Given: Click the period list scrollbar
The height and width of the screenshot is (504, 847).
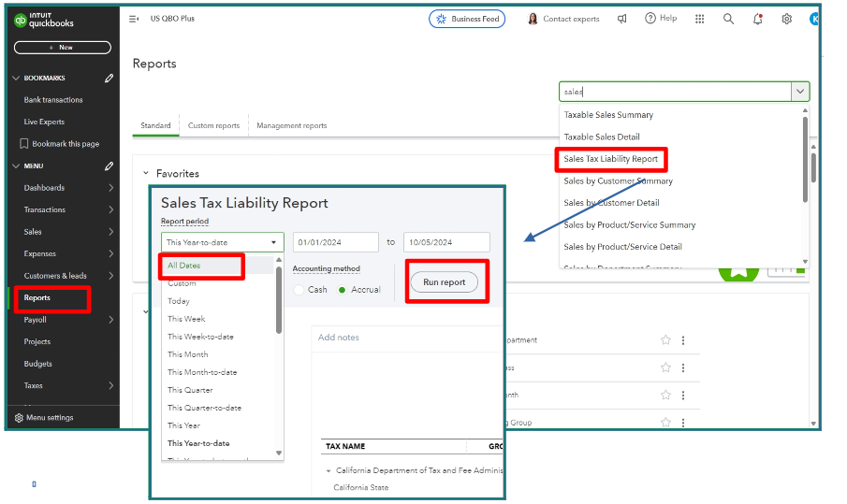Looking at the screenshot, I should click(279, 299).
